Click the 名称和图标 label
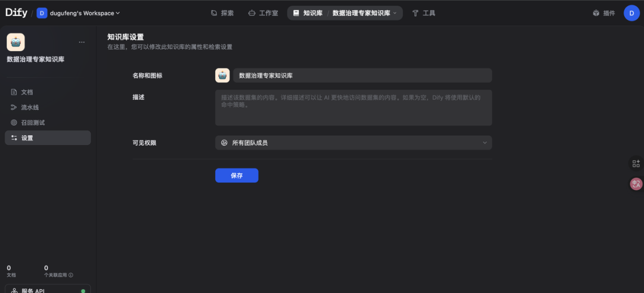 pos(147,76)
